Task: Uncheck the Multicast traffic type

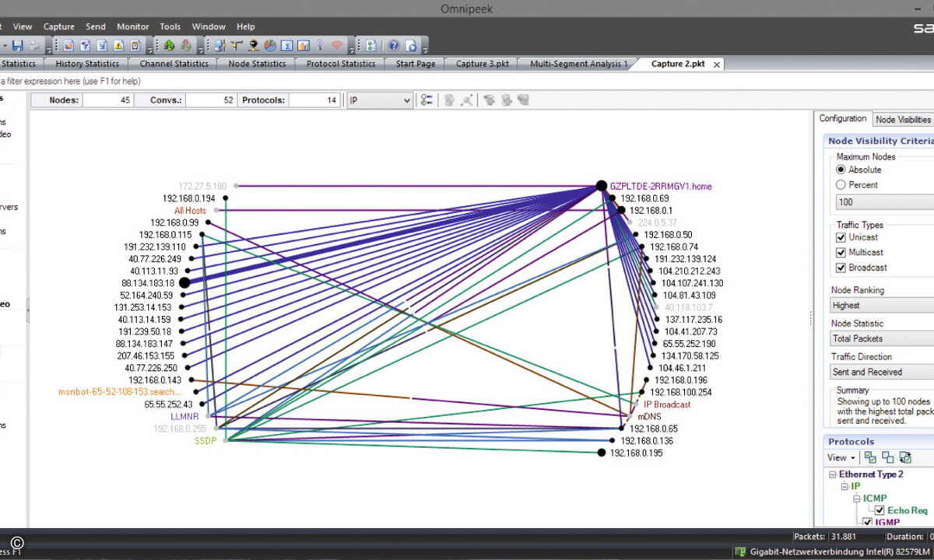Action: [x=841, y=252]
